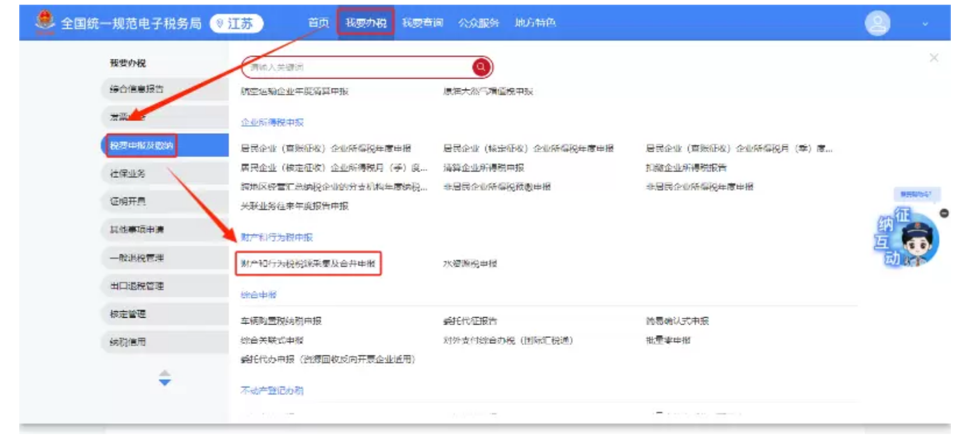The height and width of the screenshot is (441, 980).
Task: Open 扣缴企业所得税报告 link
Action: pos(686,168)
